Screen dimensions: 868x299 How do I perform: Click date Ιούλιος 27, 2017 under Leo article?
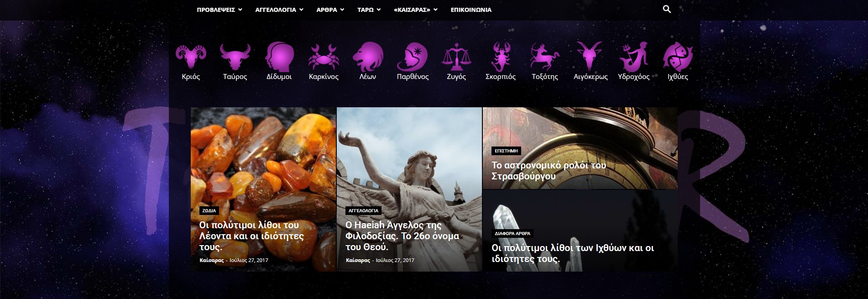coord(249,260)
